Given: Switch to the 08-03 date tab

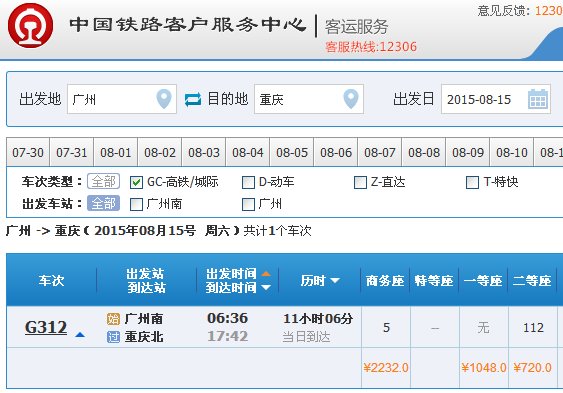Looking at the screenshot, I should (x=204, y=152).
